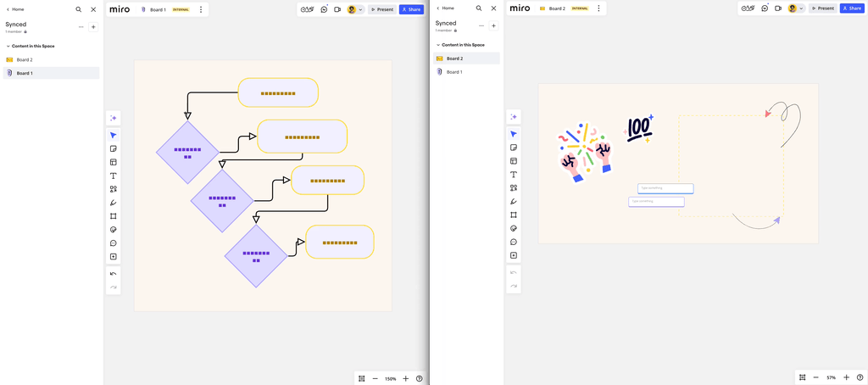The image size is (868, 385).
Task: Open the avatar dropdown in Board 1 header
Action: point(360,9)
